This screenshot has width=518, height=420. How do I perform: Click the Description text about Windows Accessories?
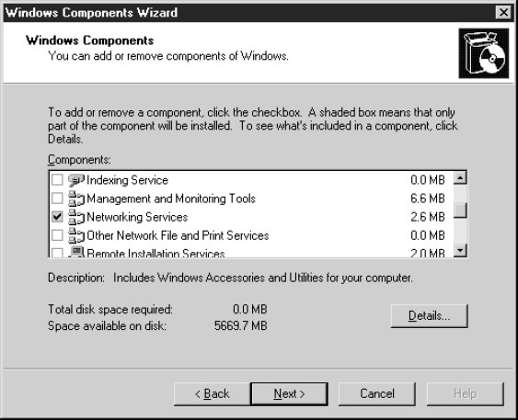click(263, 278)
